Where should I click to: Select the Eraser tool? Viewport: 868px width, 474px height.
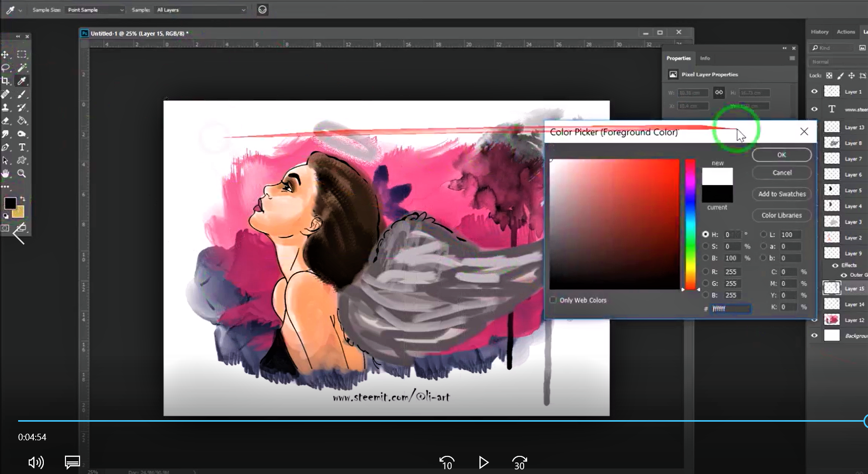coord(5,121)
